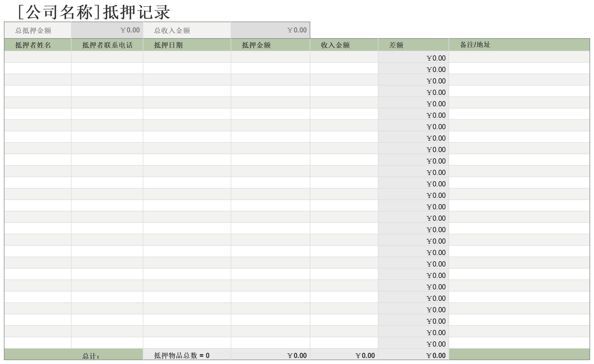594x364 pixels.
Task: Click the 收入金额 column header
Action: pos(344,45)
